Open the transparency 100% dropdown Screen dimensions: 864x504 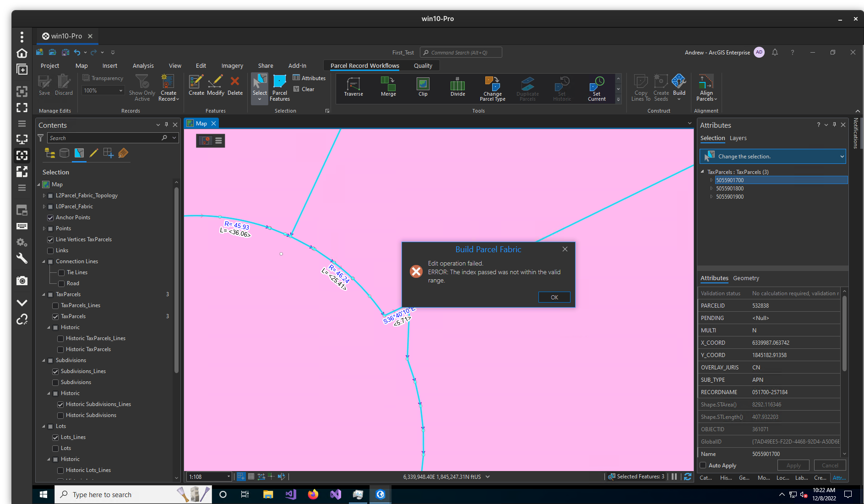click(121, 91)
